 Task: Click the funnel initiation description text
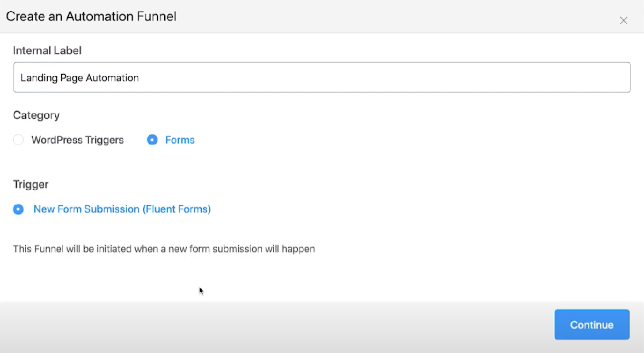(164, 249)
